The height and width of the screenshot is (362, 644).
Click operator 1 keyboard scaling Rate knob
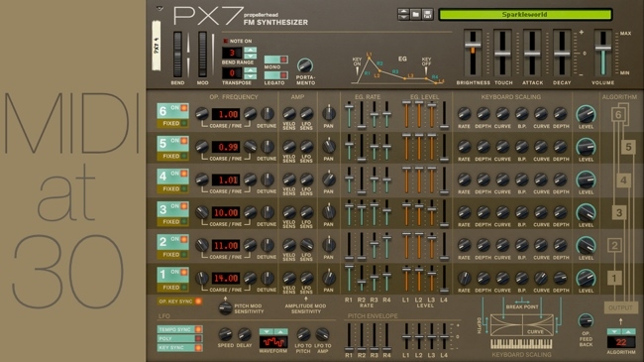pos(464,278)
